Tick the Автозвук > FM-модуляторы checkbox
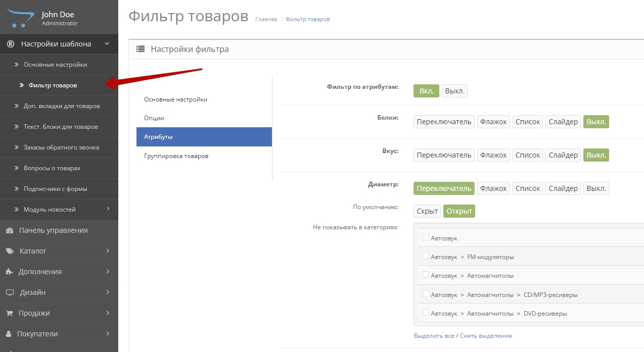Screen dimensions: 644x352 pyautogui.click(x=426, y=256)
